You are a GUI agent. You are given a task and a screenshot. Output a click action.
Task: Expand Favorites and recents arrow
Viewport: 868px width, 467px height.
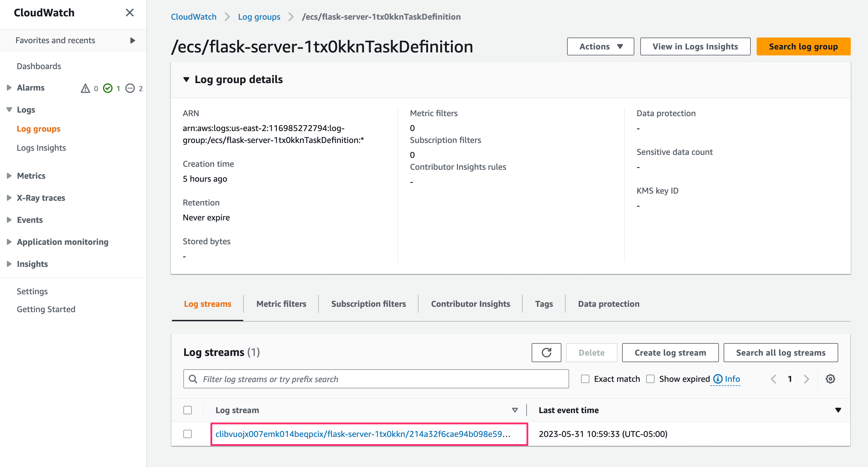click(x=132, y=41)
